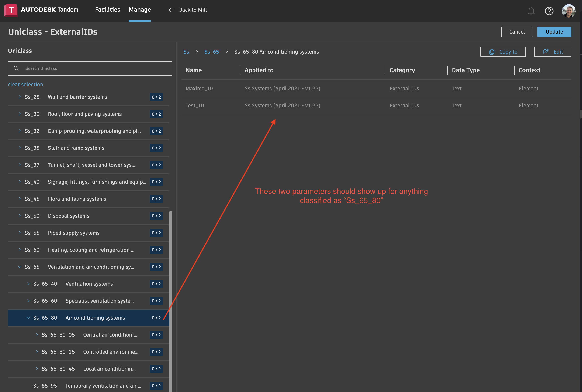Screen dimensions: 582x392
Task: Expand Ss_65_80_05 Central air conditioning
Action: [x=37, y=335]
